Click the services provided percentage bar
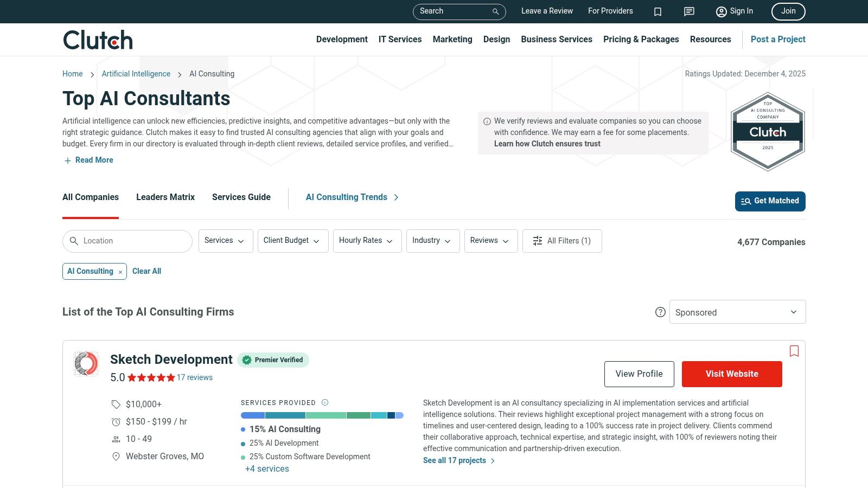Image resolution: width=868 pixels, height=488 pixels. pos(322,415)
